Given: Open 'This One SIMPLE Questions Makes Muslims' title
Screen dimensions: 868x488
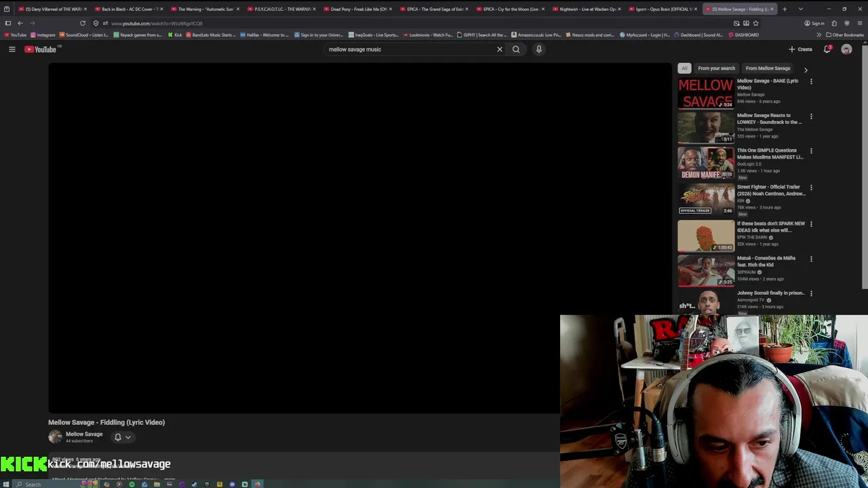Looking at the screenshot, I should click(x=770, y=154).
